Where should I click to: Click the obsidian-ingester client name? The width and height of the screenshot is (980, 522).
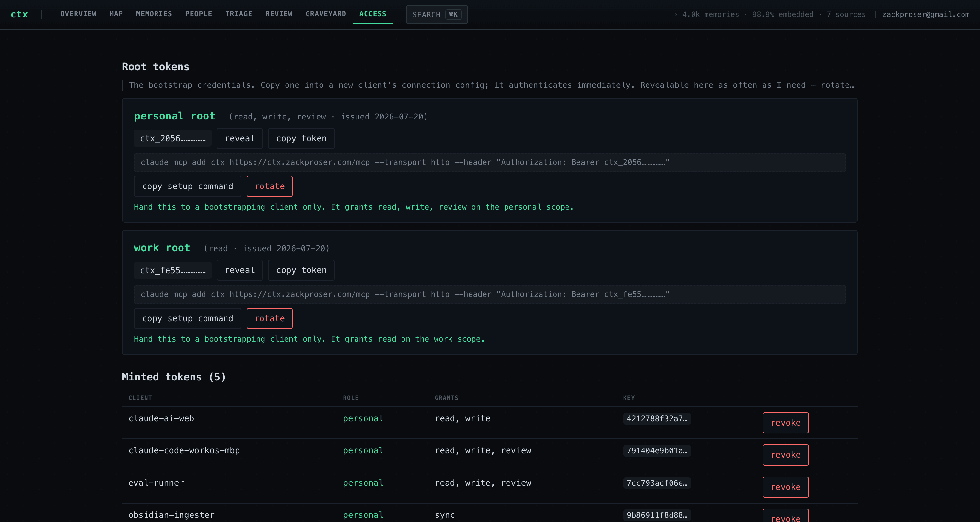(x=171, y=515)
